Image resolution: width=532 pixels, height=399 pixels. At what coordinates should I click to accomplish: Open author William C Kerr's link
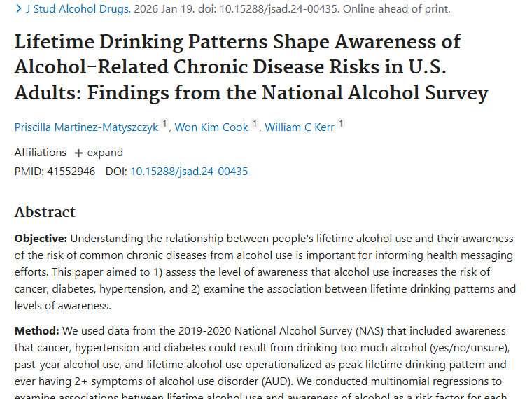299,127
